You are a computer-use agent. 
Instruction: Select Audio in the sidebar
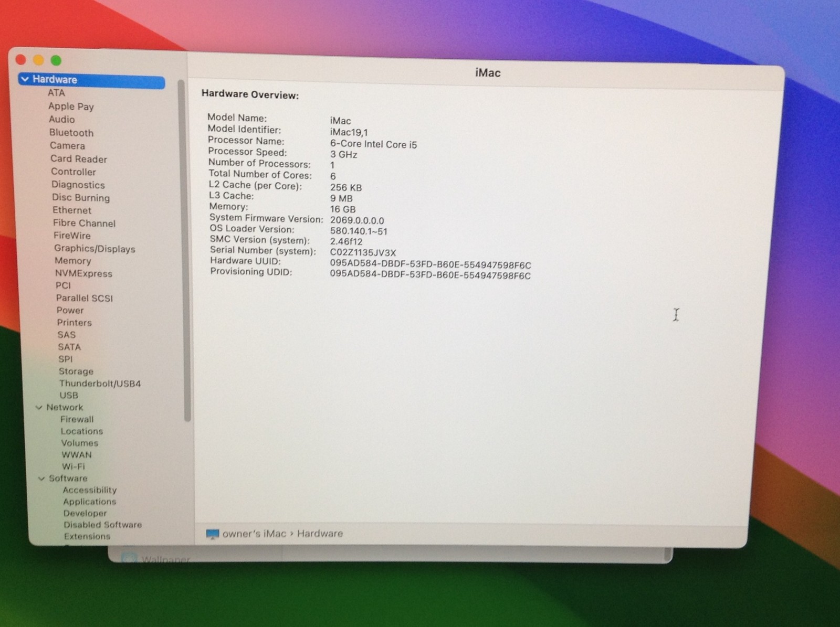[62, 119]
